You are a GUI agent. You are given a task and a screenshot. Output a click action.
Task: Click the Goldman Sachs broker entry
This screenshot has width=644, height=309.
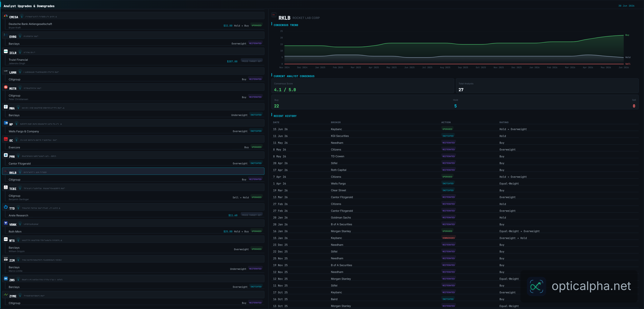tap(341, 218)
